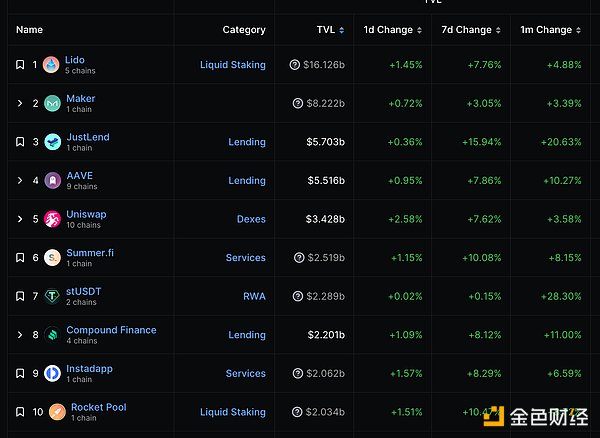The image size is (600, 438).
Task: Click the Uniswap unicorn logo icon
Action: coord(52,219)
